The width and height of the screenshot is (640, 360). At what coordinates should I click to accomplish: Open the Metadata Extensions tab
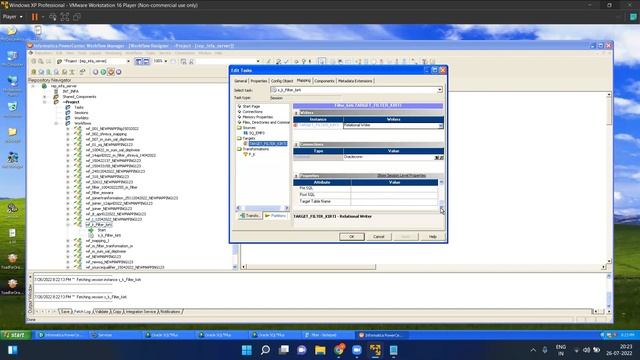[355, 81]
